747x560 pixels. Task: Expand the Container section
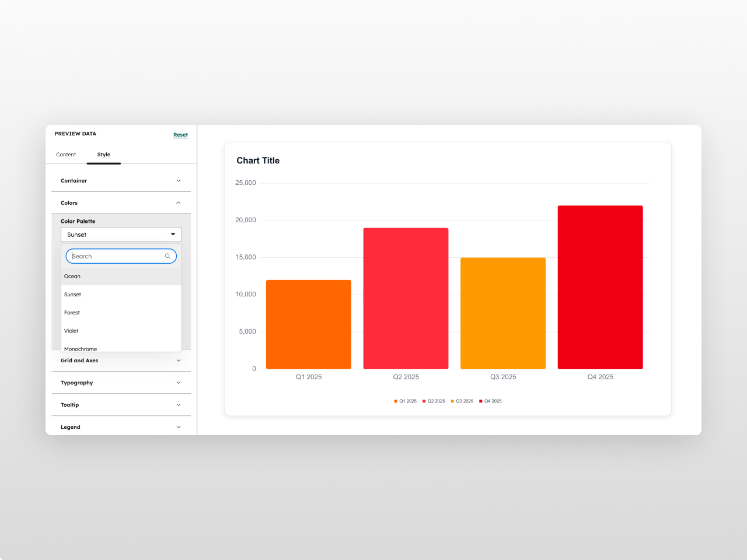click(121, 181)
